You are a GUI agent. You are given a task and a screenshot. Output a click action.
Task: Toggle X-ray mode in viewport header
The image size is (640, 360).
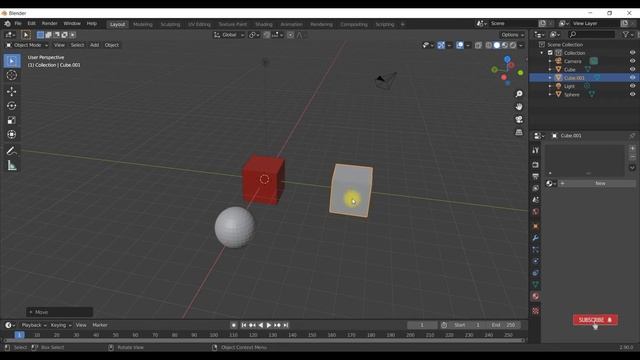[478, 45]
